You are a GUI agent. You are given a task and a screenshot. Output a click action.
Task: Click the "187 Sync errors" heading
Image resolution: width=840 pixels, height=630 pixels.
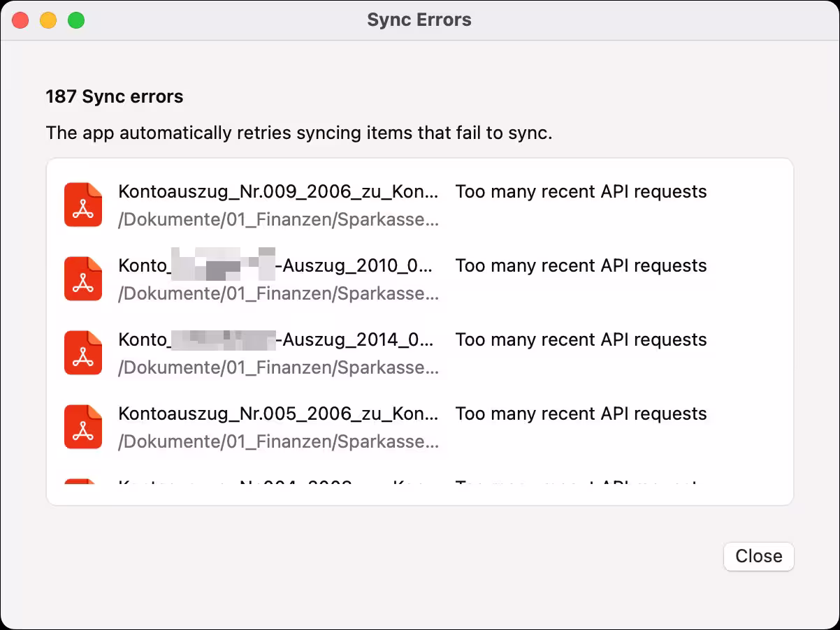115,96
